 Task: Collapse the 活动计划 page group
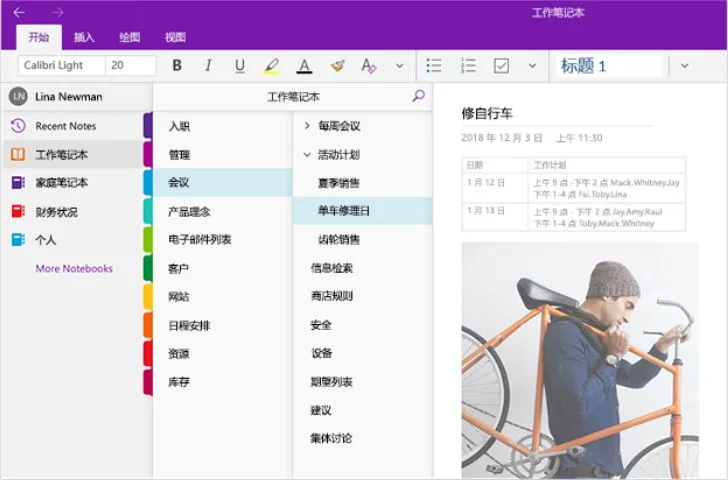[x=307, y=155]
